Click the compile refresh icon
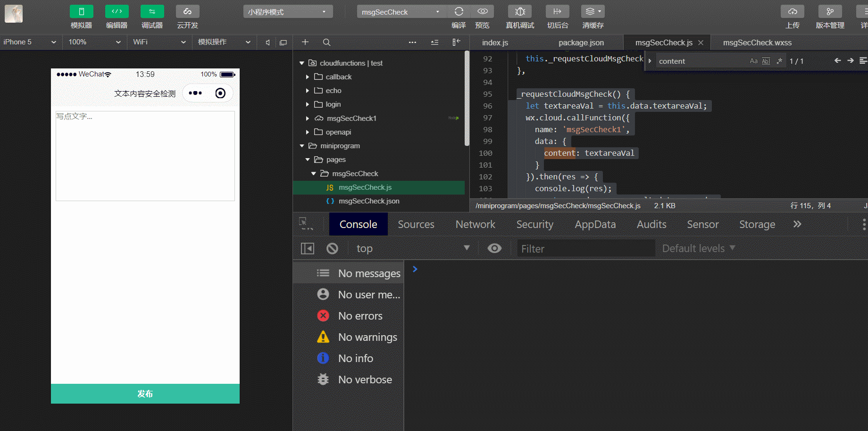The width and height of the screenshot is (868, 431). (x=459, y=11)
